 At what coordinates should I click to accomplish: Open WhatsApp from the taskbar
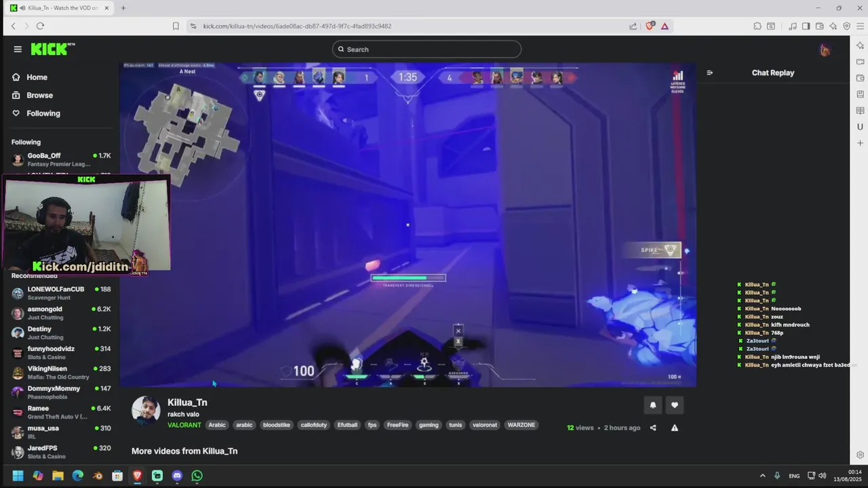point(197,476)
